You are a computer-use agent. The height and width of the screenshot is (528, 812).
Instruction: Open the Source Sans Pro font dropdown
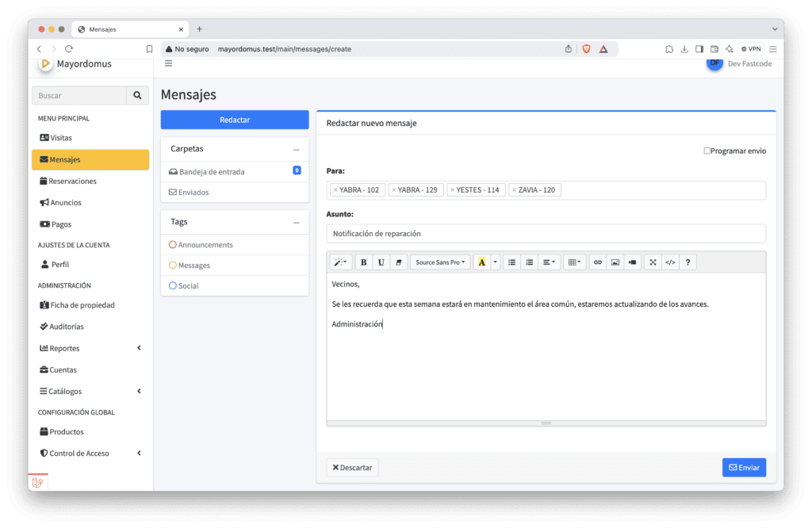(440, 262)
